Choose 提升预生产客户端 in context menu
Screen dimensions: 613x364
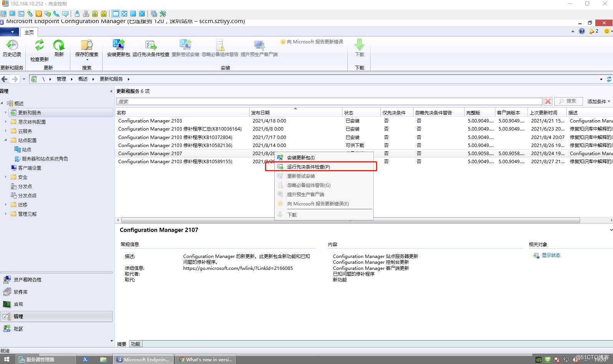coord(324,194)
